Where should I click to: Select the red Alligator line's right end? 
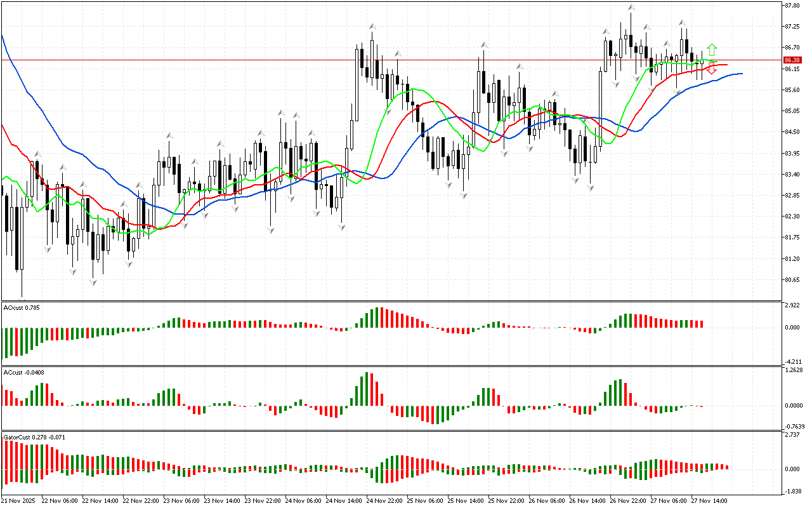[726, 65]
